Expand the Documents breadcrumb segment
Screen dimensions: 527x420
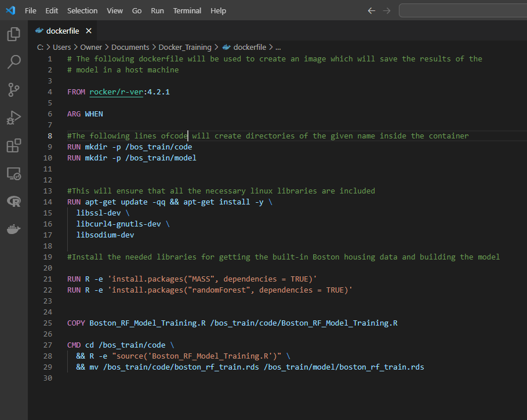tap(130, 48)
